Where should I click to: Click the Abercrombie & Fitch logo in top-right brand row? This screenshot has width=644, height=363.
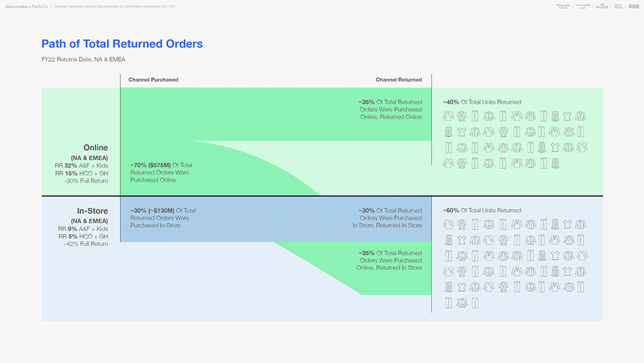[563, 6]
